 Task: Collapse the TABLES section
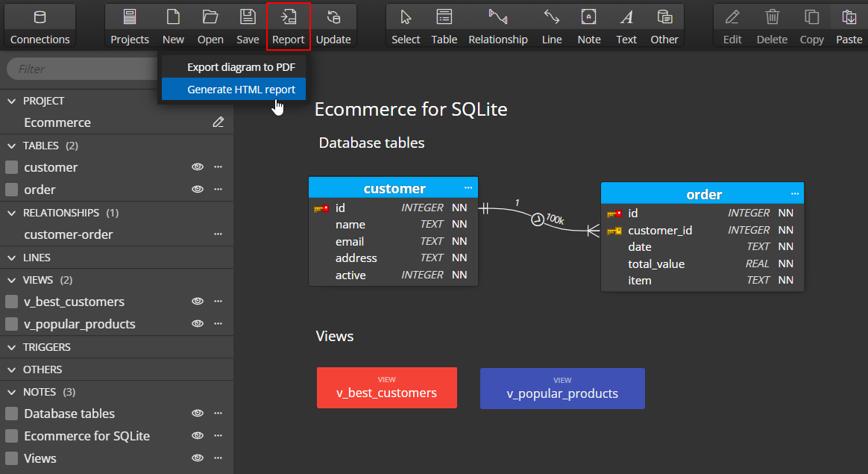tap(11, 146)
